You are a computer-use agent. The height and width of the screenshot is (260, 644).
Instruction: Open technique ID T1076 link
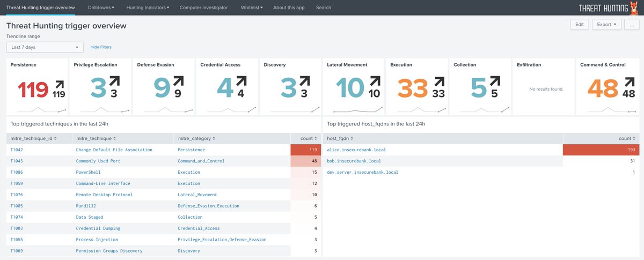(17, 195)
